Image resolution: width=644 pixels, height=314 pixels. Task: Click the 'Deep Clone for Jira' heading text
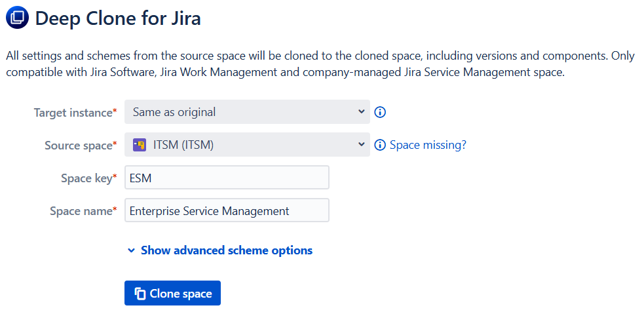coord(118,18)
